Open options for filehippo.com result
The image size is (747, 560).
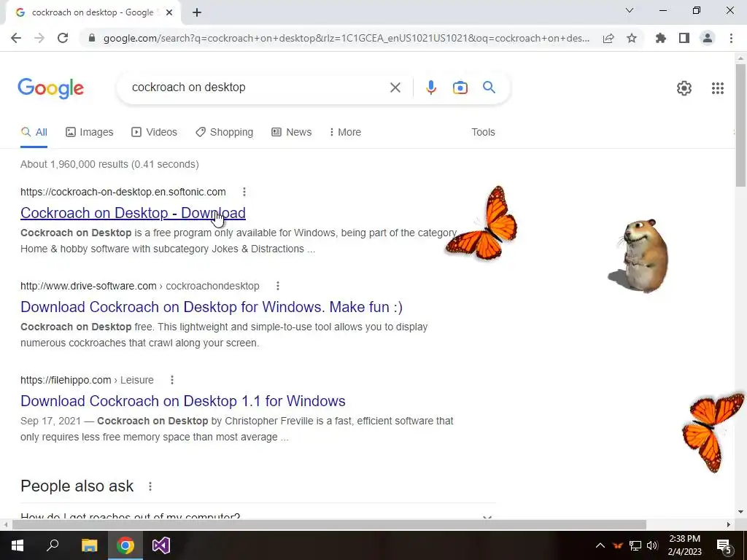172,380
